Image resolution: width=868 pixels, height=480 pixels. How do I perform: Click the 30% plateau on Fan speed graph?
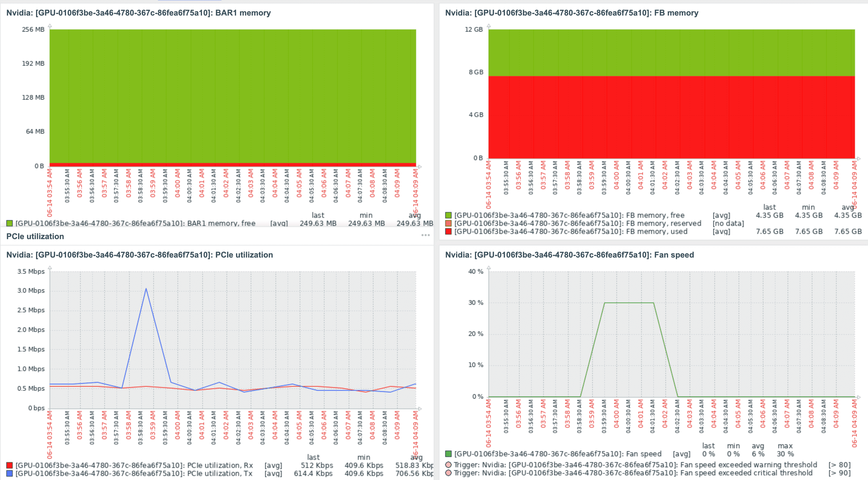629,303
